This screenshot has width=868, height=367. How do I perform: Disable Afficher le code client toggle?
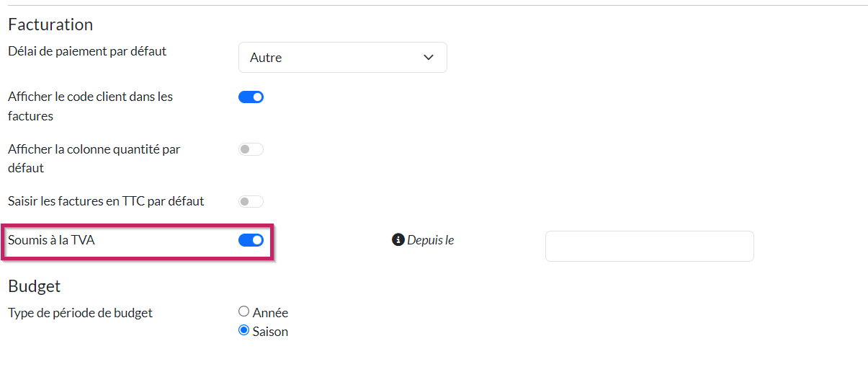point(251,97)
